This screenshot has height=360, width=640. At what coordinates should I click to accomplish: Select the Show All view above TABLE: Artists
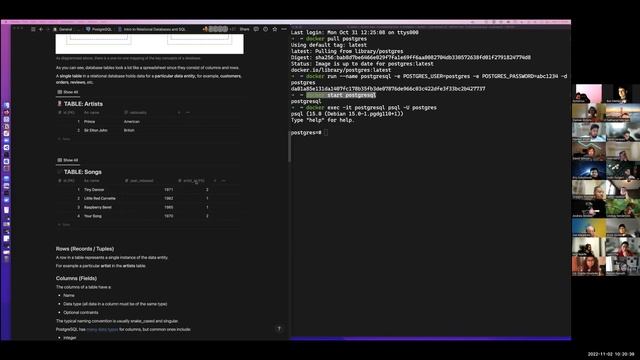pos(68,92)
